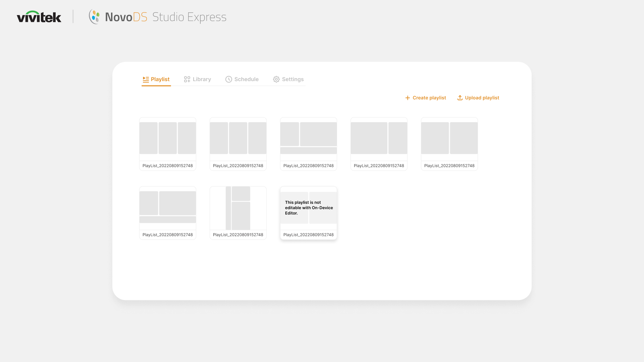Viewport: 644px width, 362px height.
Task: Click the Library grid icon
Action: tap(187, 79)
